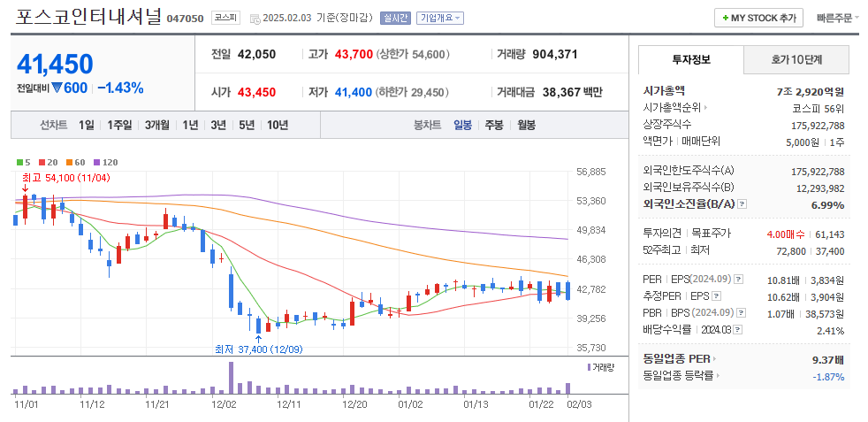Select the 5년 line chart period
Image resolution: width=868 pixels, height=422 pixels.
247,125
